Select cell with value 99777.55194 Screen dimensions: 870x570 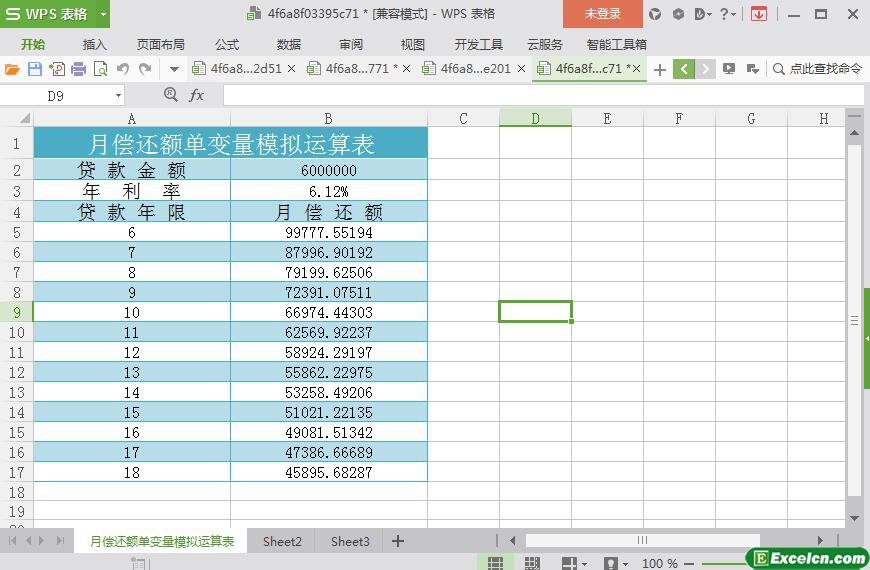pyautogui.click(x=329, y=232)
